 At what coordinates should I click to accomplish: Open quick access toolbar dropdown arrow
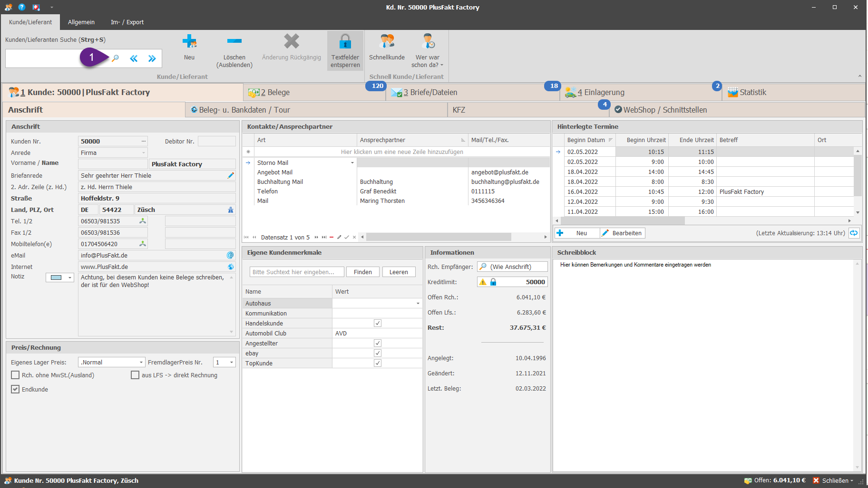click(x=51, y=7)
